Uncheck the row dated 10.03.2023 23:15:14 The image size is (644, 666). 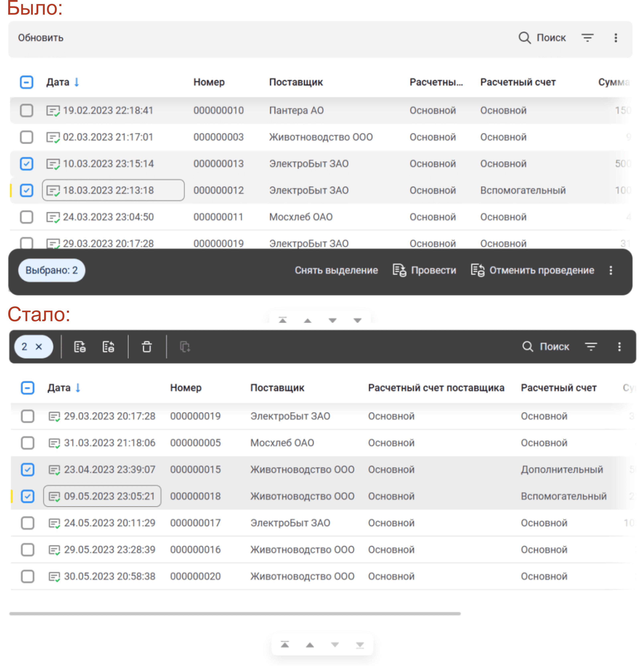click(x=26, y=164)
